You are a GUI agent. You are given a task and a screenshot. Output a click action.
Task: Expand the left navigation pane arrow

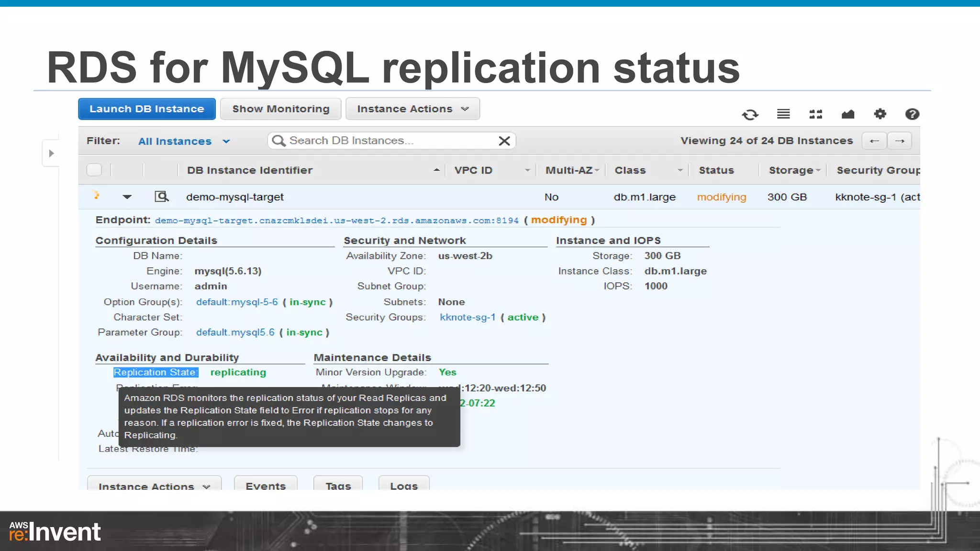[x=51, y=153]
